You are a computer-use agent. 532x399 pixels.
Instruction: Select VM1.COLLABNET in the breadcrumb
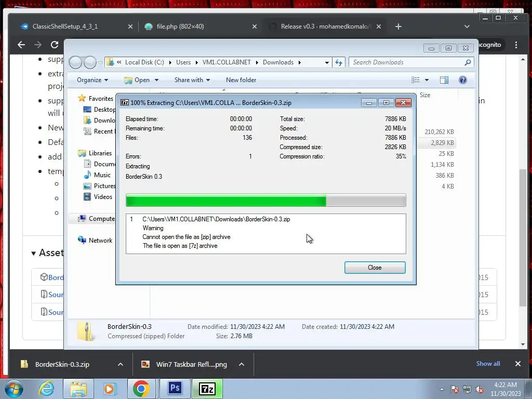[227, 62]
